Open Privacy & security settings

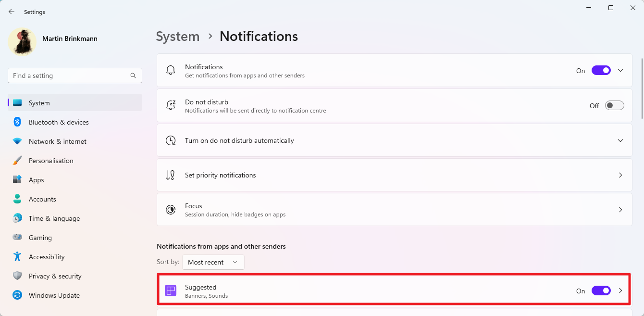tap(55, 276)
